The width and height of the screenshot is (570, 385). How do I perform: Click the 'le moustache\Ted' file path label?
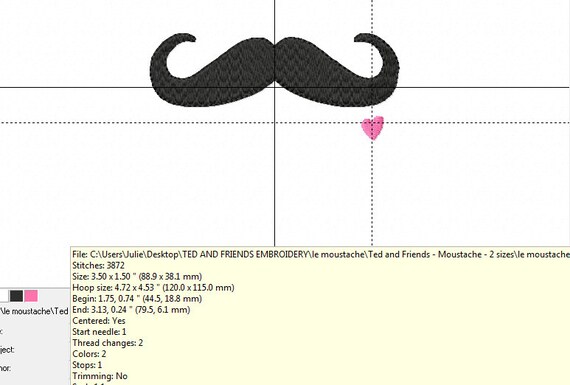click(x=34, y=311)
